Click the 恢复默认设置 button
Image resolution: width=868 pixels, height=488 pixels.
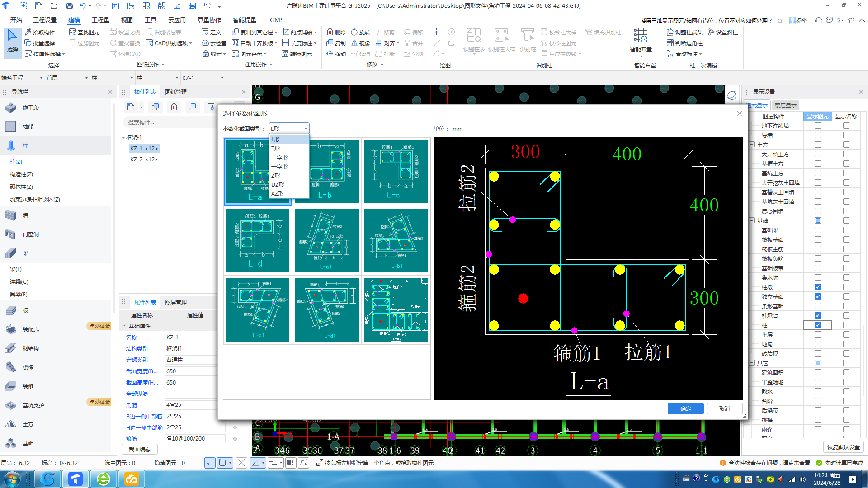click(844, 447)
